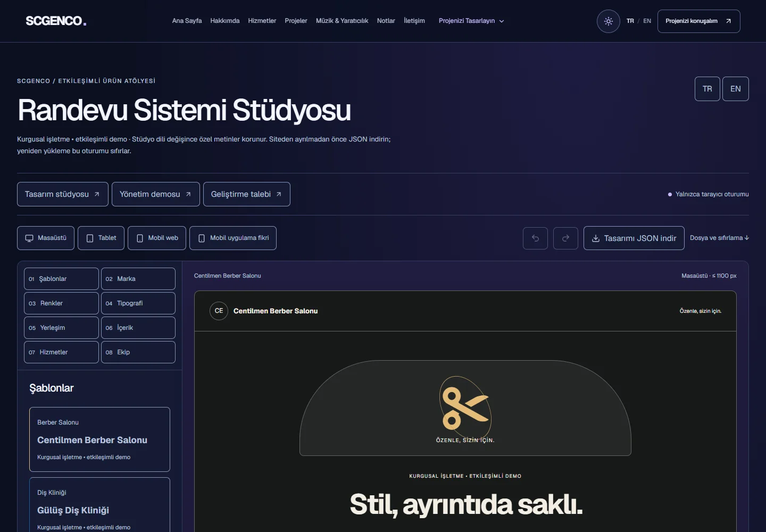Click SCGENCO / ETKİLEŞİMLİ ÜRÜN ATÖLYESİ breadcrumb
Viewport: 766px width, 532px height.
86,81
